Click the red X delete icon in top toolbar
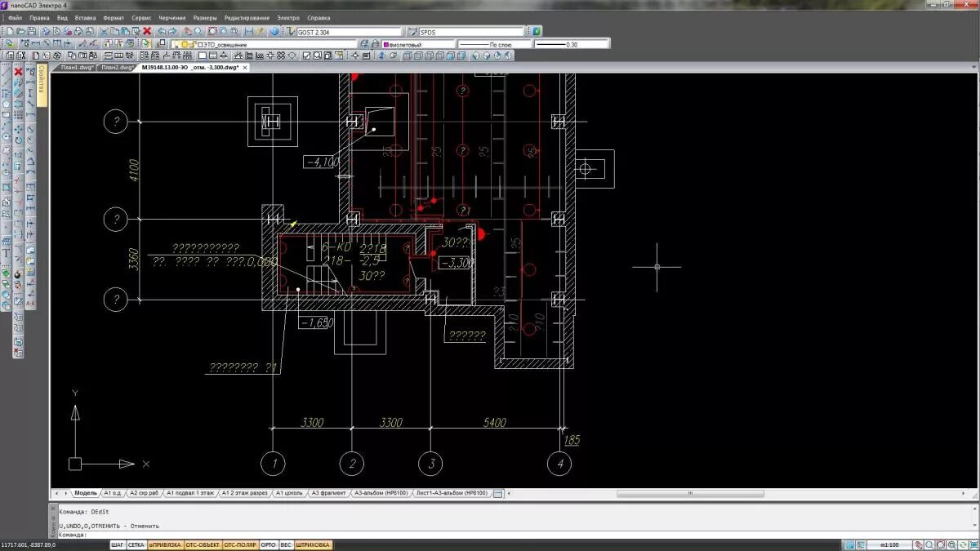This screenshot has height=551, width=980. pos(147,31)
